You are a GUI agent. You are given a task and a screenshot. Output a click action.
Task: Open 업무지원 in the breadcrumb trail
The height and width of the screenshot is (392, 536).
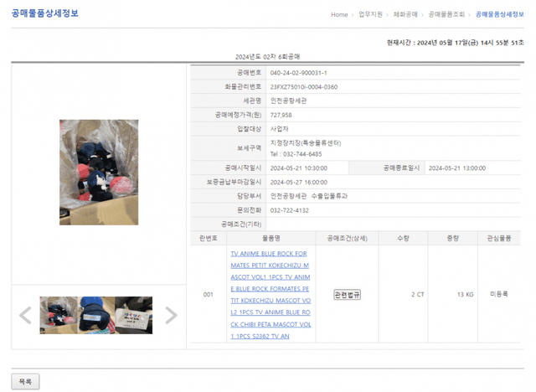369,14
